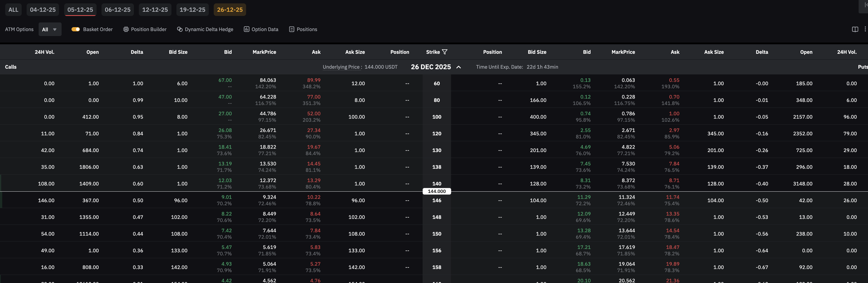Click the Positions list icon
The width and height of the screenshot is (868, 283).
click(292, 29)
